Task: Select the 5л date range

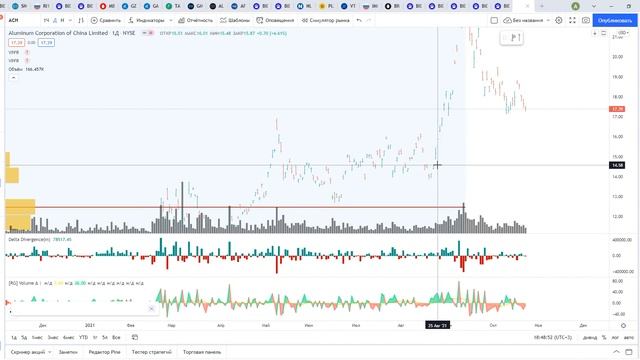Action: [x=104, y=338]
